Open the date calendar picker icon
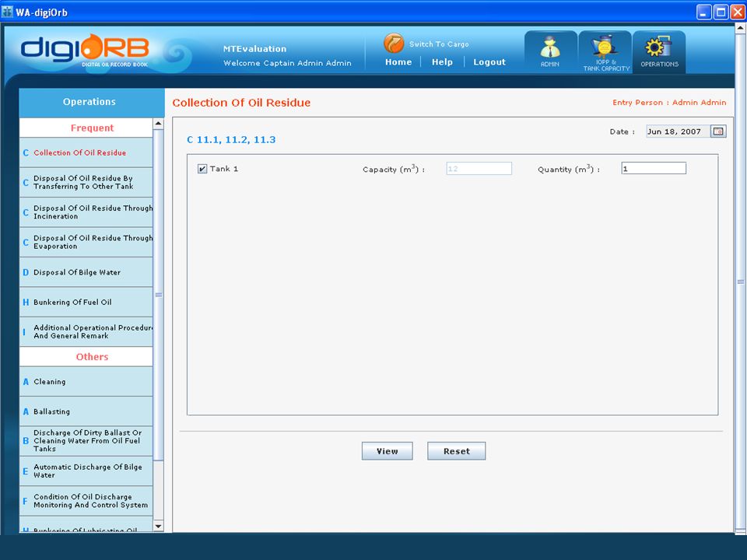Viewport: 747px width, 560px height. click(x=718, y=131)
